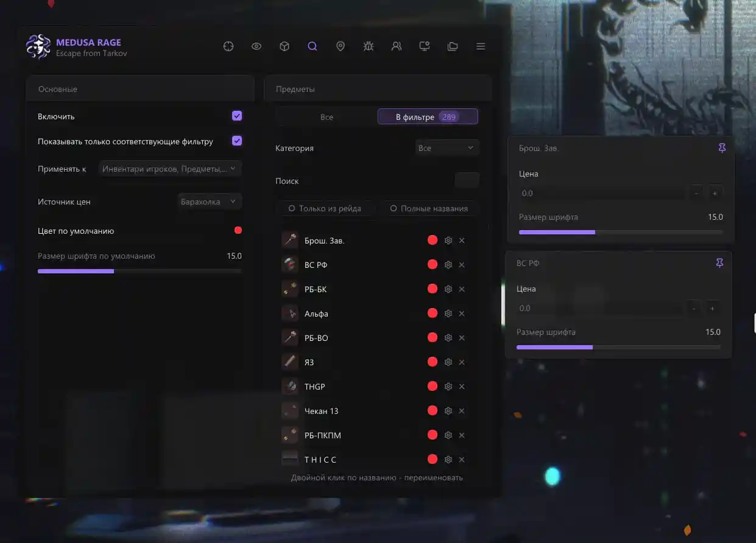
Task: Increase Цена with plus in Брош. Зав. panel
Action: tap(715, 193)
